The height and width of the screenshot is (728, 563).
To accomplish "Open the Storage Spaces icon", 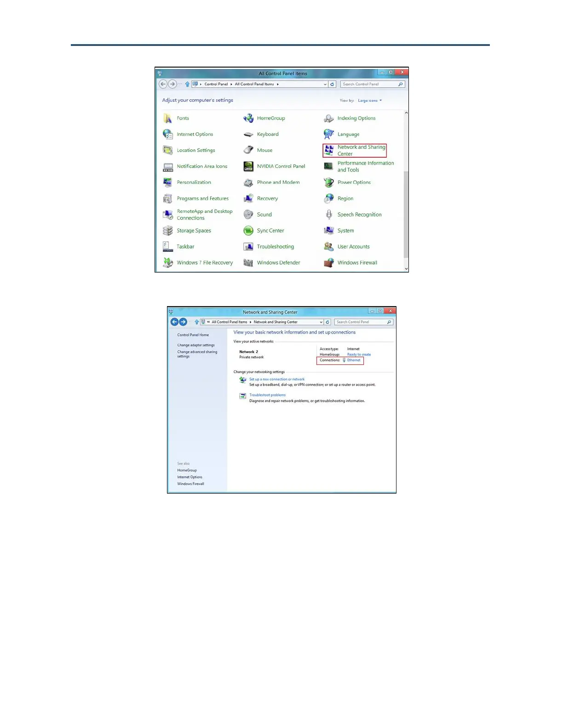I will [x=168, y=231].
